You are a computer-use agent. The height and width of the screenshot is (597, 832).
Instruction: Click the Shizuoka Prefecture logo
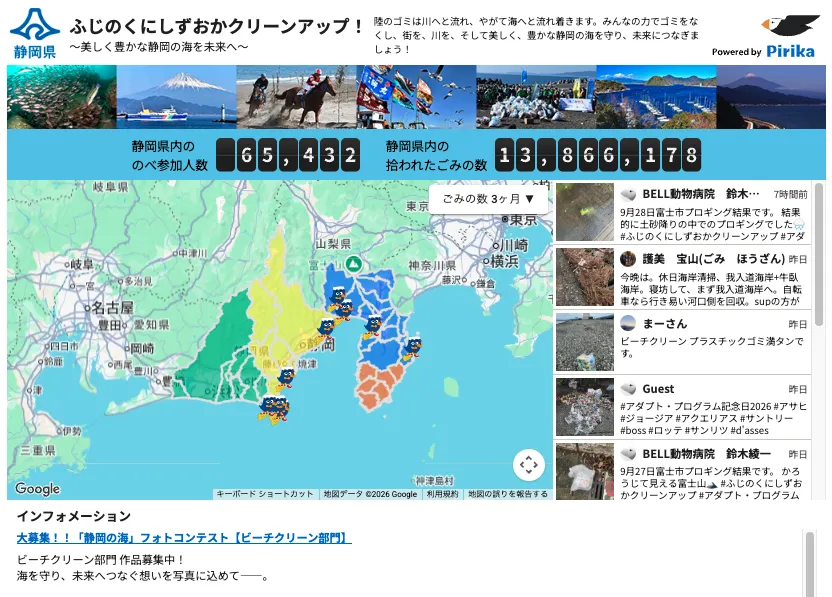(34, 33)
